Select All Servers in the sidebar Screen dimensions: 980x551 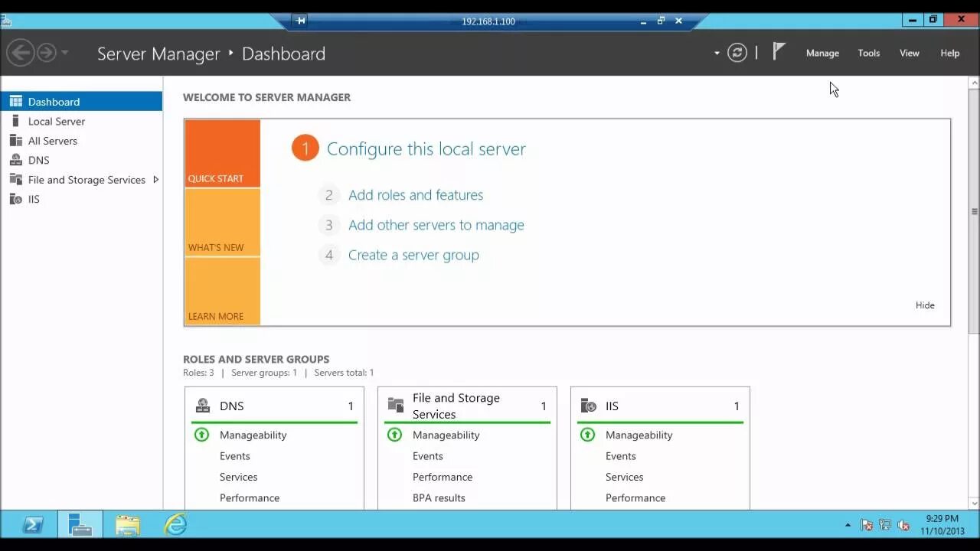tap(81, 141)
